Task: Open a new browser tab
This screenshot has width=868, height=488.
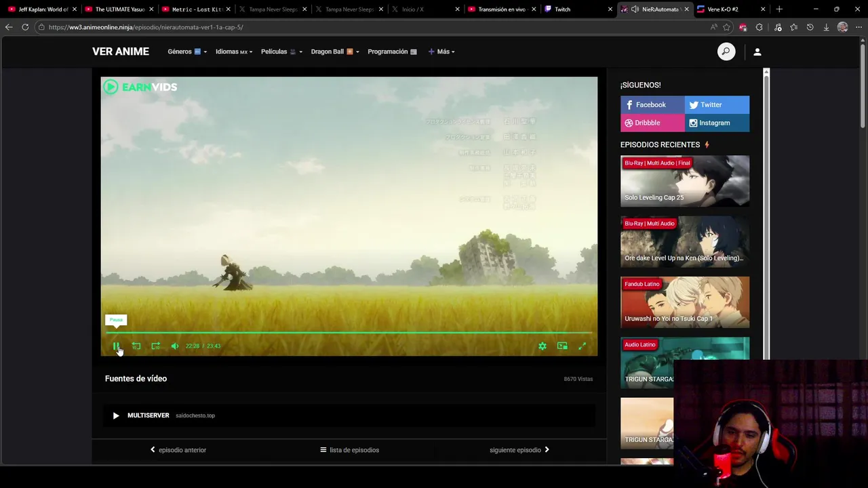Action: [779, 9]
